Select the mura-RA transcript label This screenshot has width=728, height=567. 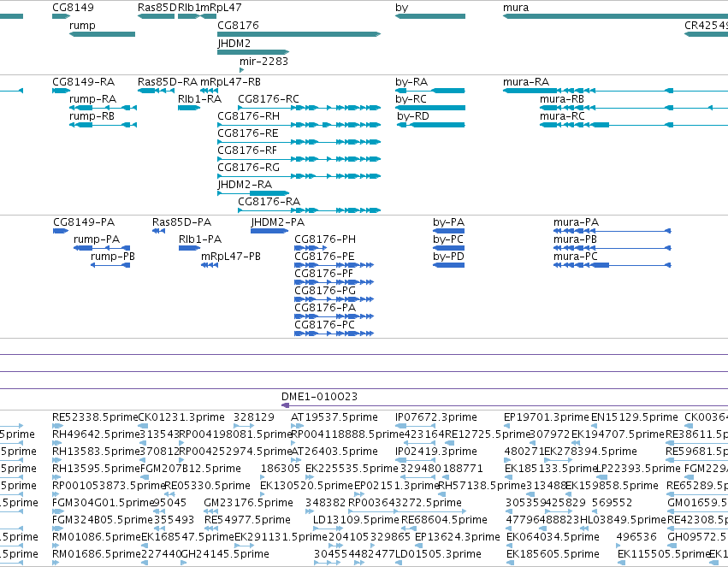click(526, 81)
